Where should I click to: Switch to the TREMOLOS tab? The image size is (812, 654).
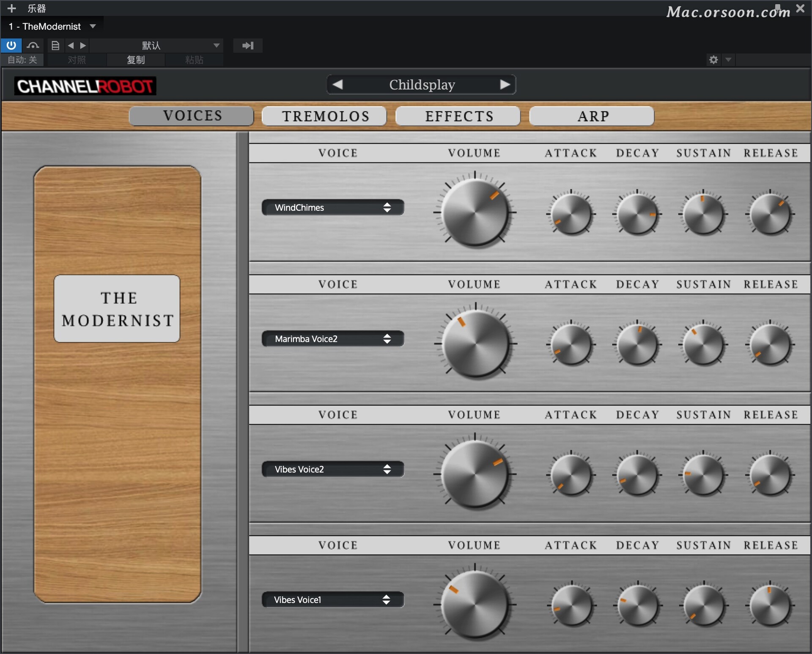(x=325, y=116)
